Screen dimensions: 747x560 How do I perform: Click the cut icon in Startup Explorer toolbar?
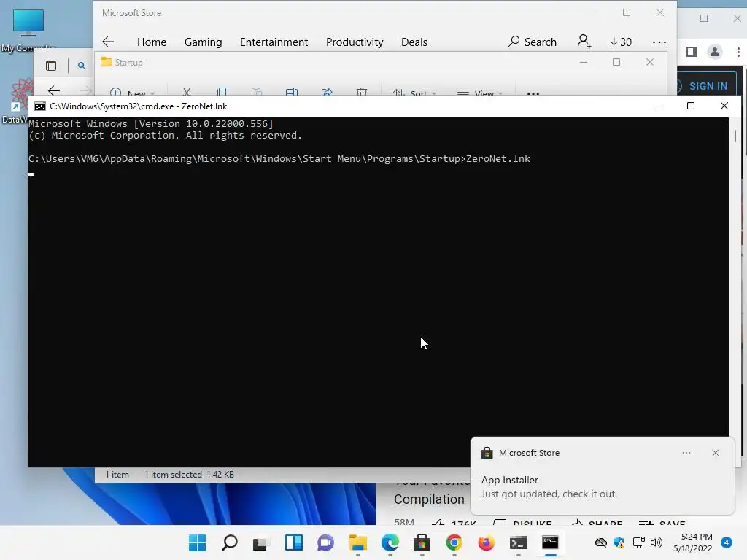187,91
